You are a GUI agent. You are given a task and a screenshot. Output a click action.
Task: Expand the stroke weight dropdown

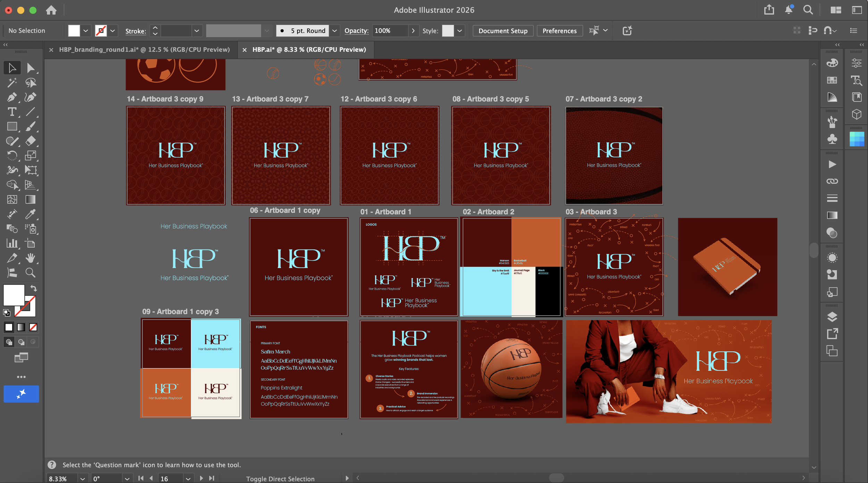point(196,31)
